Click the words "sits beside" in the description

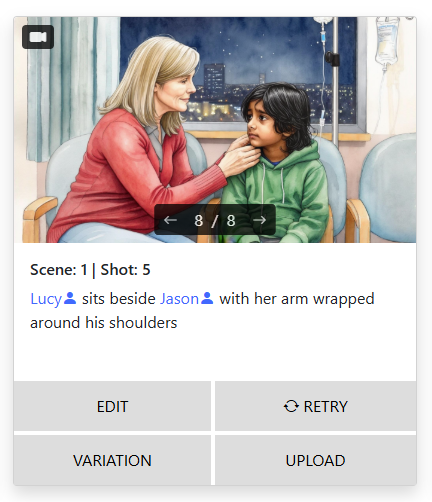tap(119, 299)
